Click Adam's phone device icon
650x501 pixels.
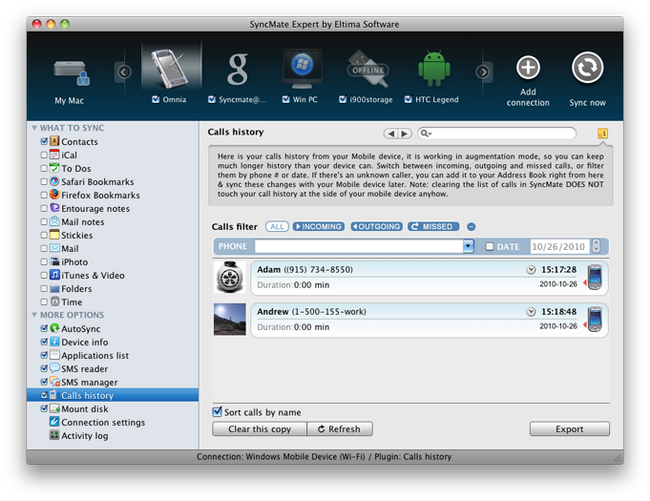click(595, 277)
